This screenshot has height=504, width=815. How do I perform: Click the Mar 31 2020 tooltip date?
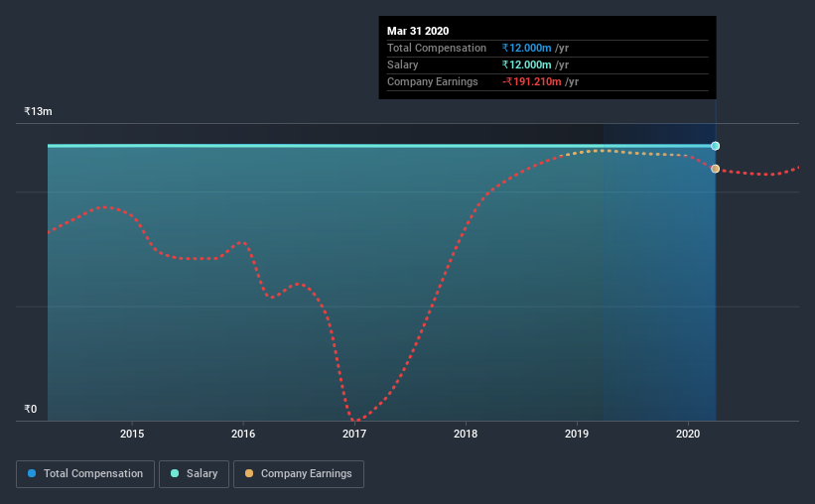pos(418,31)
